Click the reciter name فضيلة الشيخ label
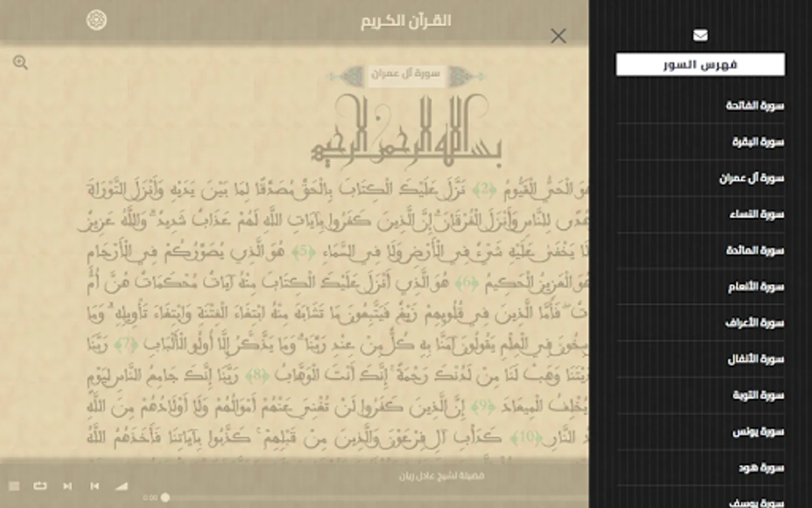This screenshot has width=812, height=508. click(x=442, y=476)
